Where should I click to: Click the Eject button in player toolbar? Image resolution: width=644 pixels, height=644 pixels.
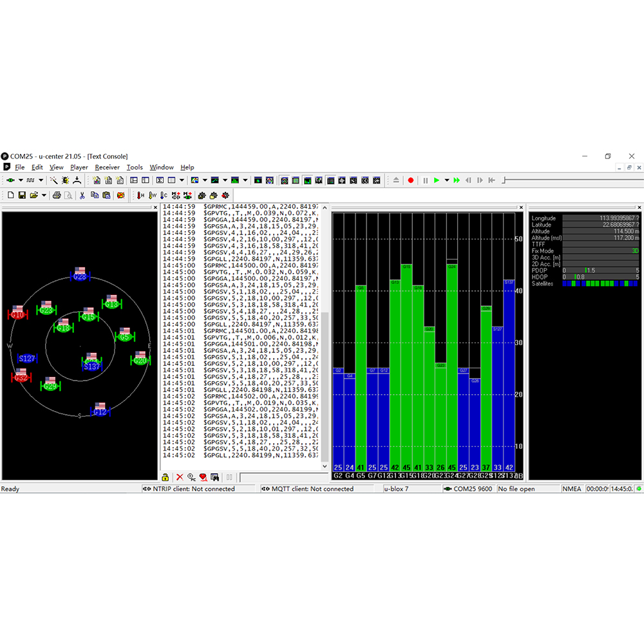[396, 180]
